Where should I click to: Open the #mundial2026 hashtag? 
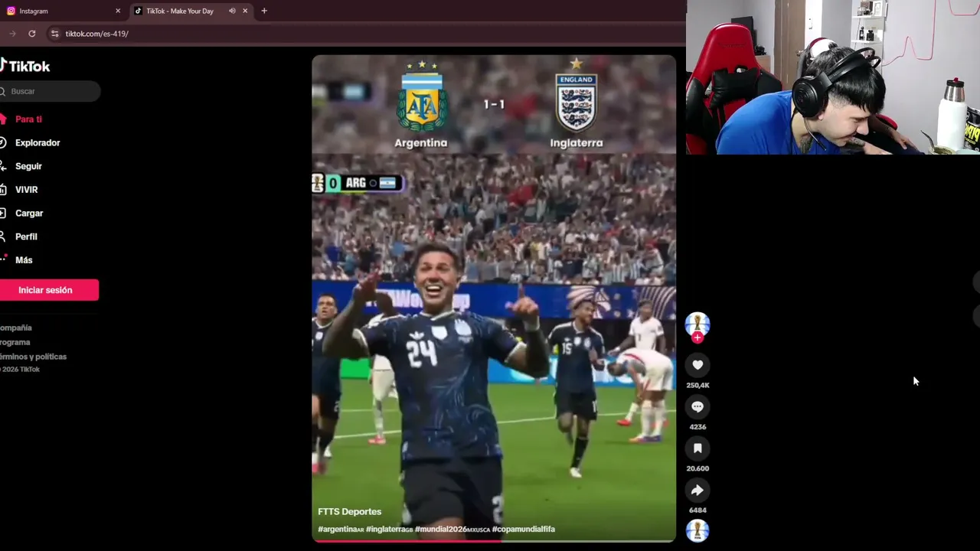(452, 529)
